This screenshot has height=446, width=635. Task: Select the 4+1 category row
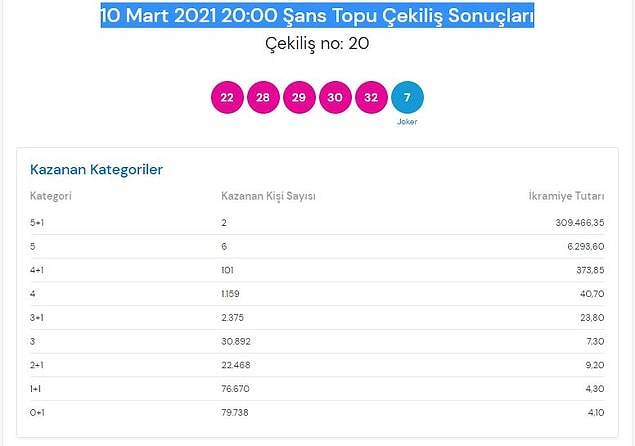coord(317,270)
